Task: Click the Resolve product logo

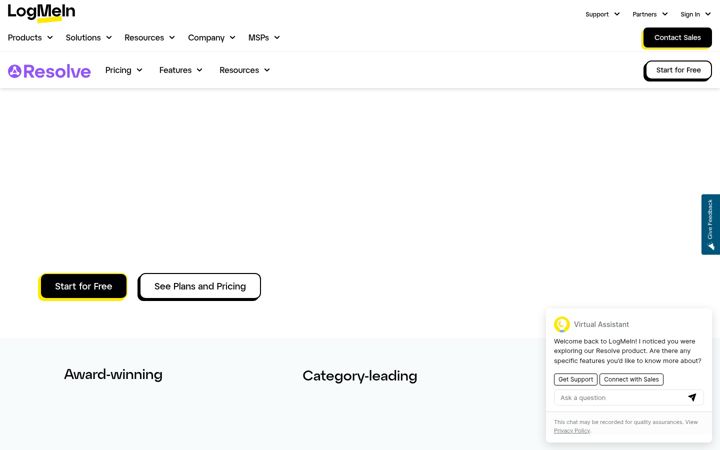Action: (x=49, y=71)
